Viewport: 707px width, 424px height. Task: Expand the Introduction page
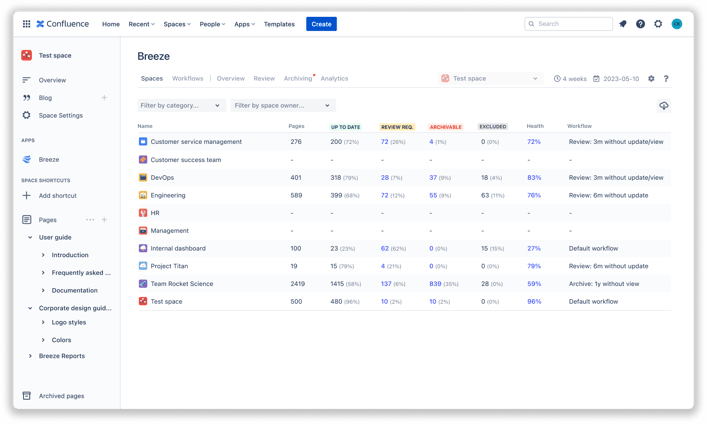(43, 255)
